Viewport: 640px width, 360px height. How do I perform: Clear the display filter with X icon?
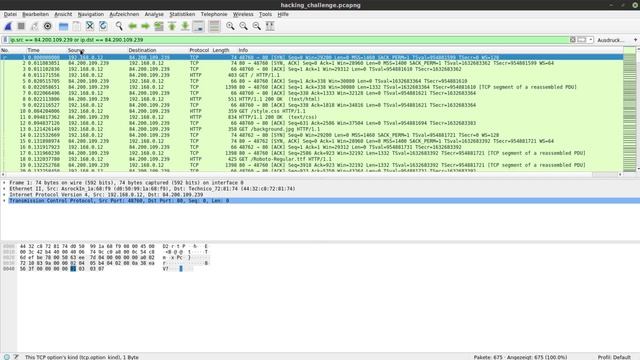573,40
